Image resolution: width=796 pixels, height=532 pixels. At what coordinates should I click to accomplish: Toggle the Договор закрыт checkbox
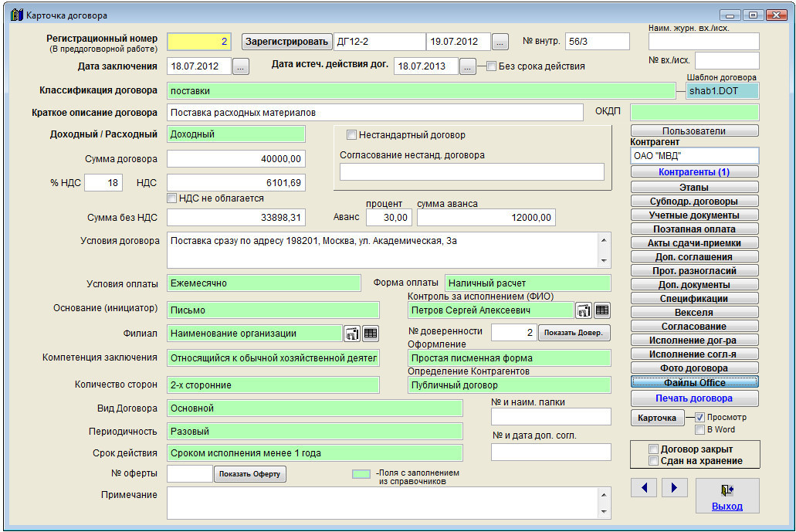tap(654, 449)
